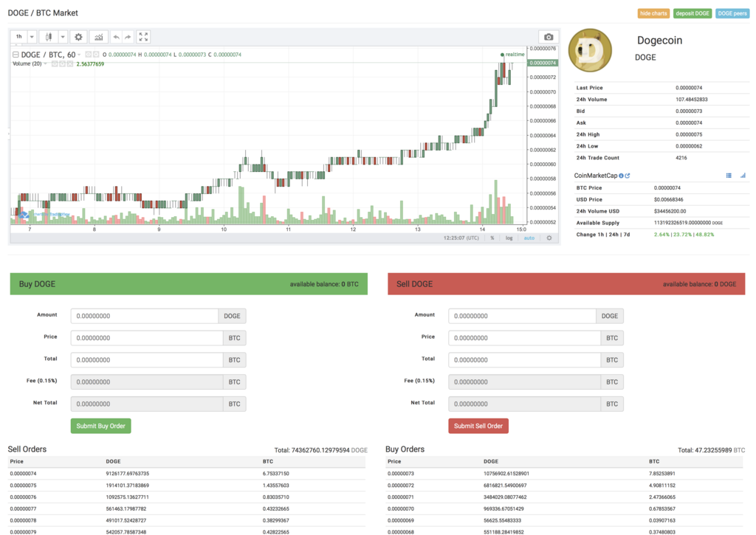Hide the Volume indicator eye icon
The height and width of the screenshot is (535, 756).
(55, 63)
